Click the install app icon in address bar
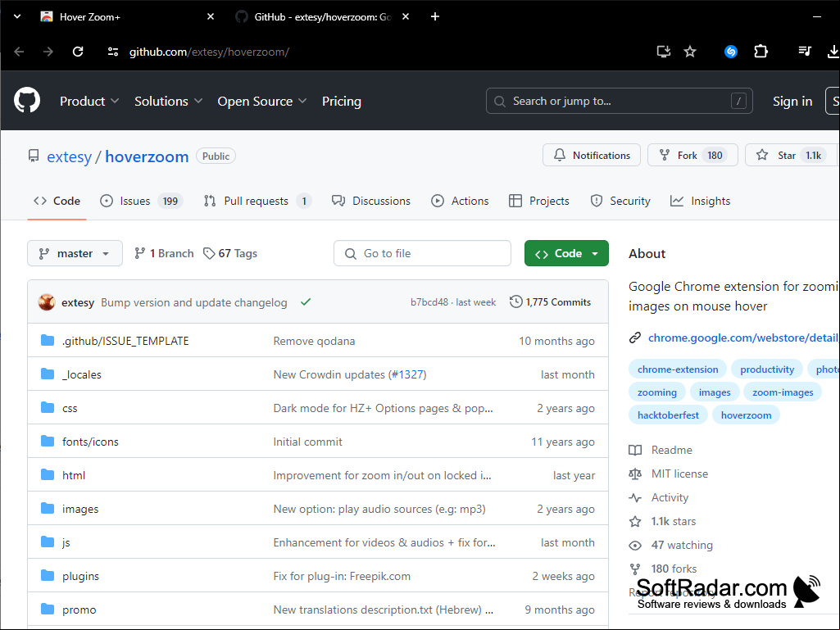 [x=664, y=52]
